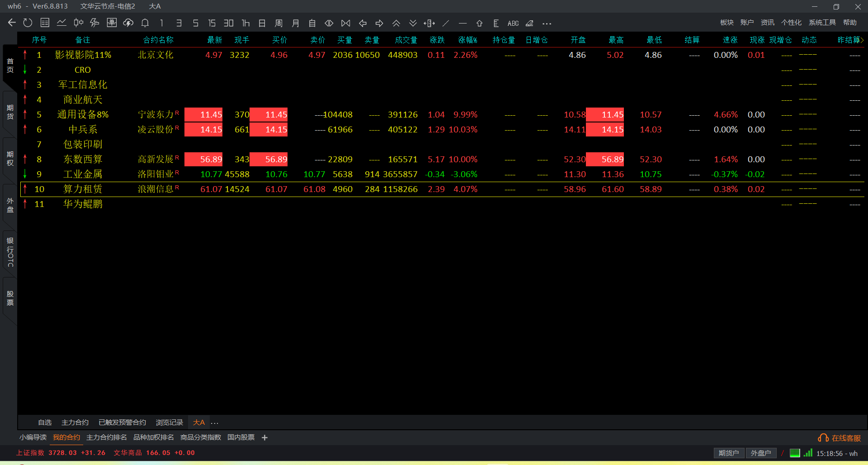Open the 账户 menu
868x465 pixels.
(747, 23)
